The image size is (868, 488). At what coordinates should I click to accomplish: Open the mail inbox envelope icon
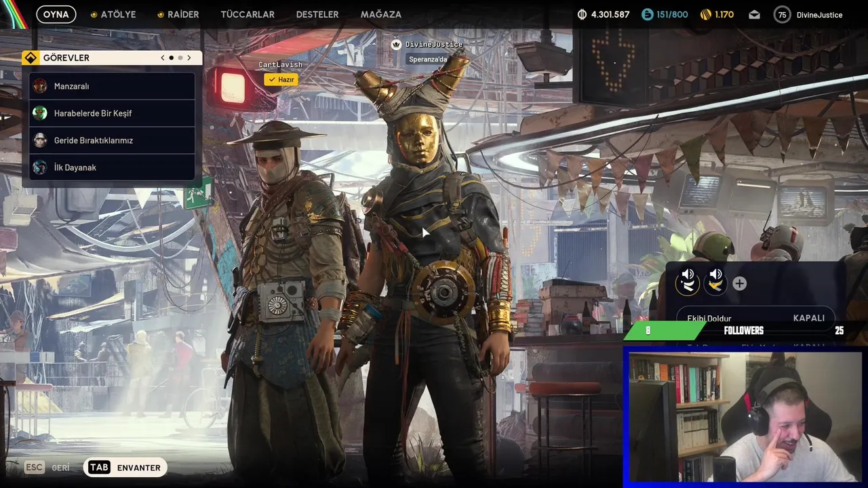click(755, 14)
